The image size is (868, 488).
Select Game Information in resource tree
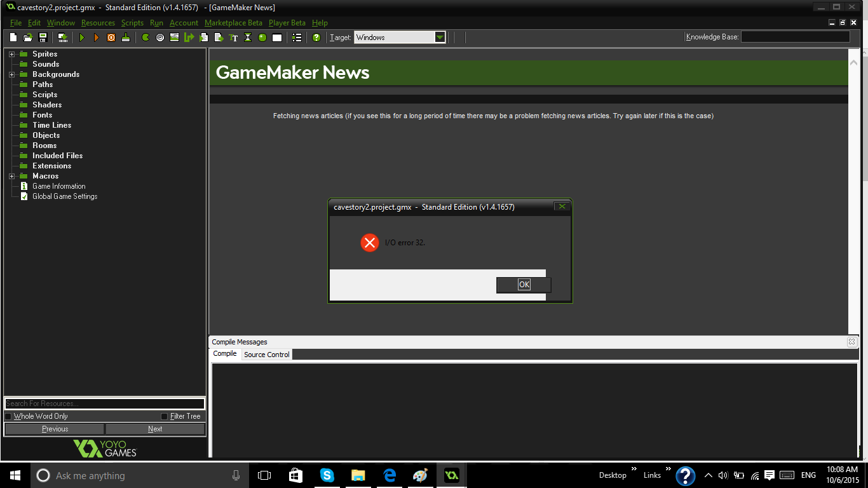(58, 186)
